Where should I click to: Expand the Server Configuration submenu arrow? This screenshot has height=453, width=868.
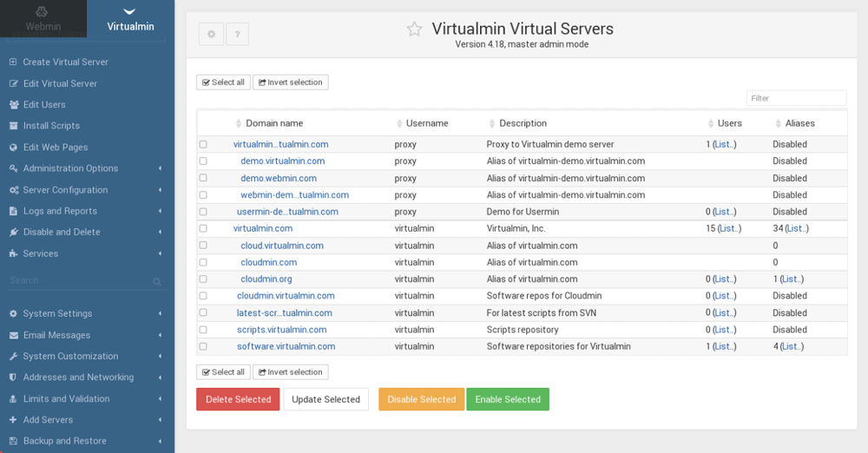pos(160,190)
